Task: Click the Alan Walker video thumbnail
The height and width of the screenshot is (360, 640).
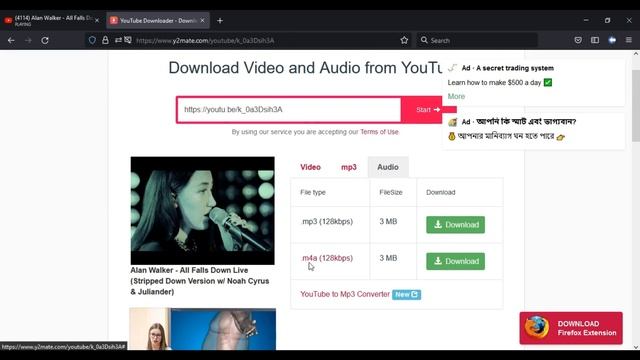Action: point(202,211)
